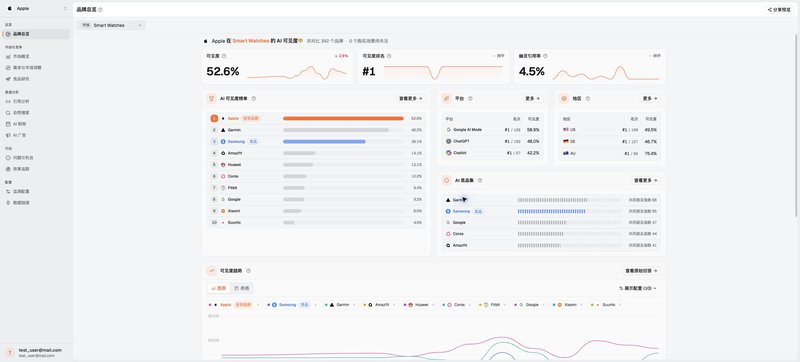Image resolution: width=800 pixels, height=362 pixels.
Task: Click info icon next to AI 竞品集
Action: point(480,180)
